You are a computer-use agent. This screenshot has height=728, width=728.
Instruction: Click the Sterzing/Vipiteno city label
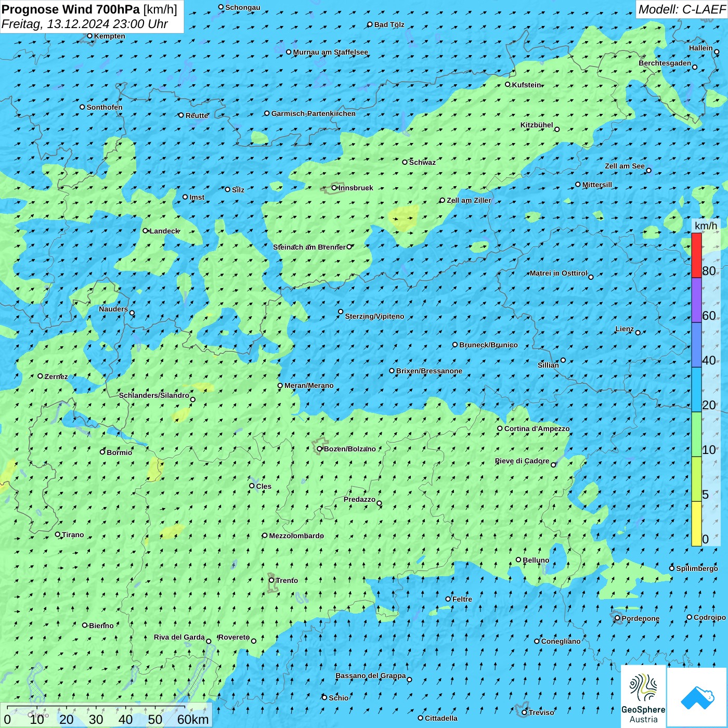374,316
